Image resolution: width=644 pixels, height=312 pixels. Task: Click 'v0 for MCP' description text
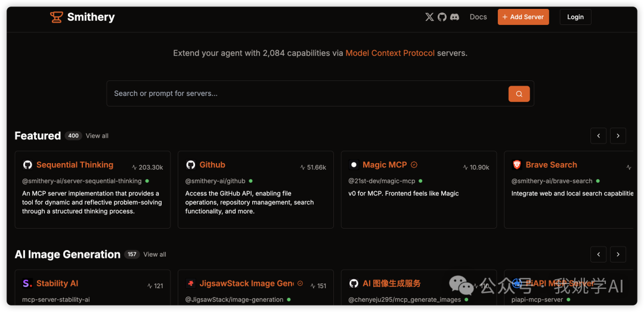(x=403, y=193)
